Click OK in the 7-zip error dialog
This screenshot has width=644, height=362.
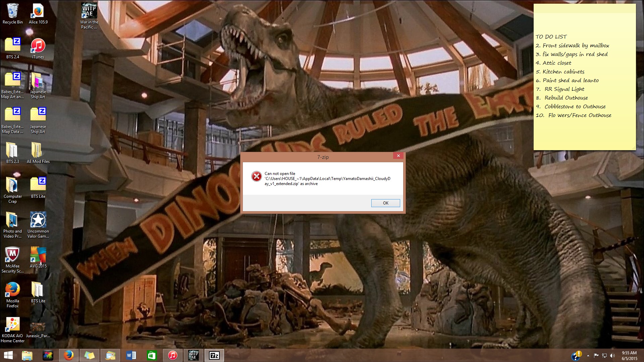click(385, 203)
